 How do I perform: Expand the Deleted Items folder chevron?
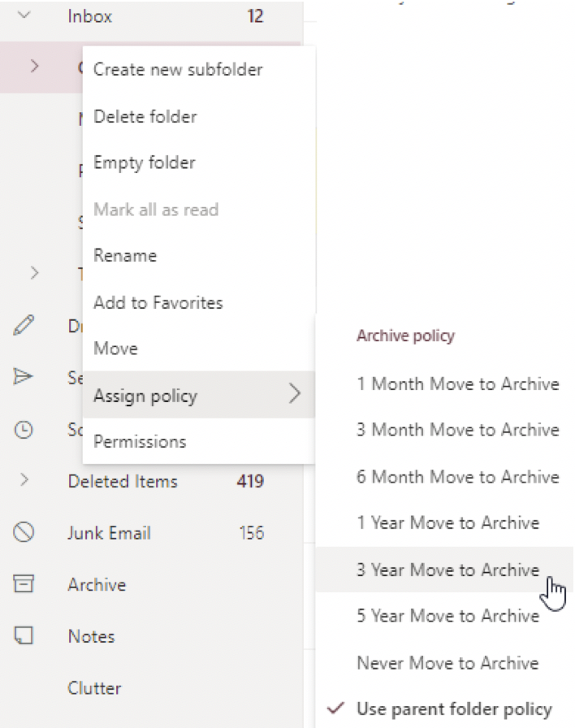[24, 480]
